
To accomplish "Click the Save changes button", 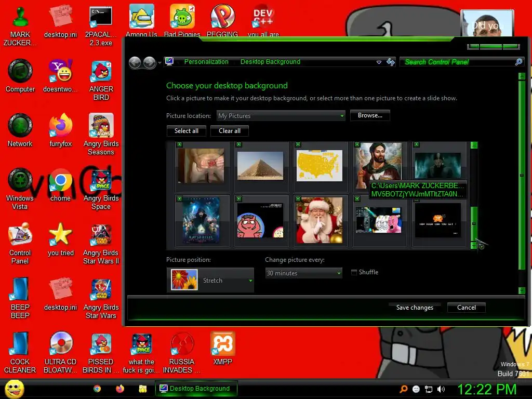I will coord(415,308).
